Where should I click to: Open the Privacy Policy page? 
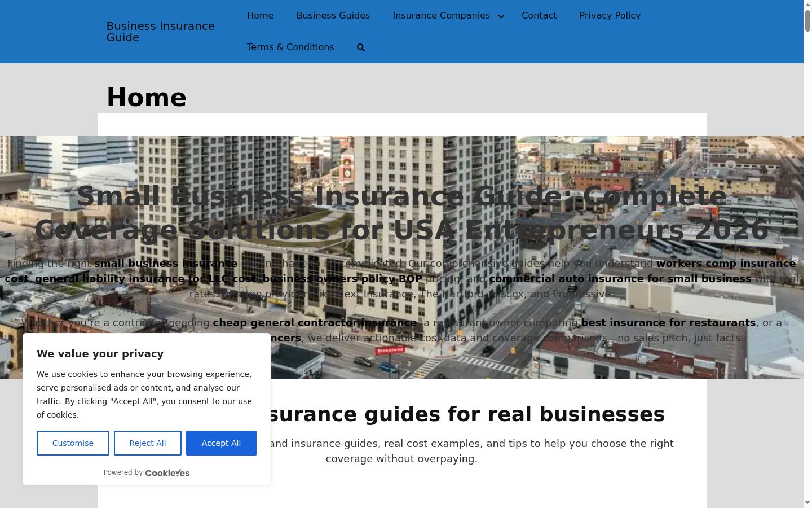610,16
